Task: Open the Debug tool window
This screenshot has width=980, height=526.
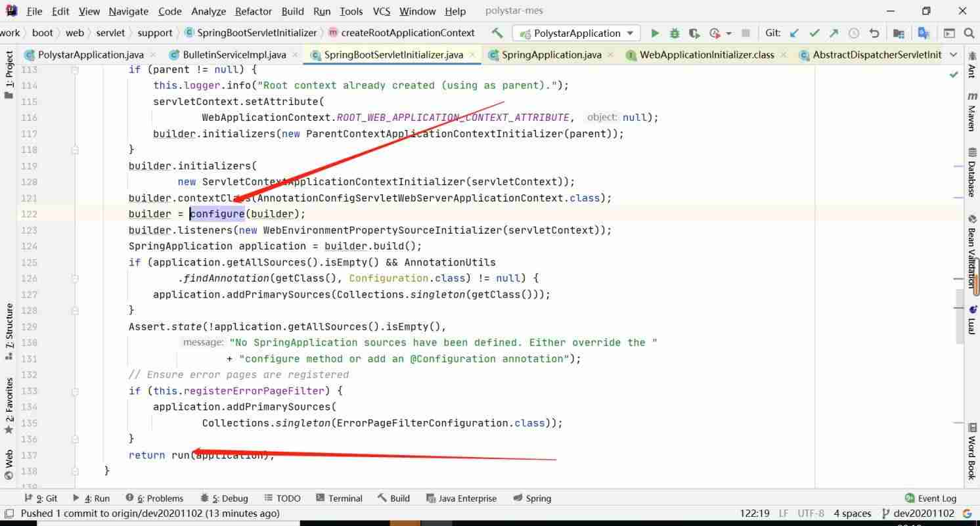Action: tap(224, 498)
